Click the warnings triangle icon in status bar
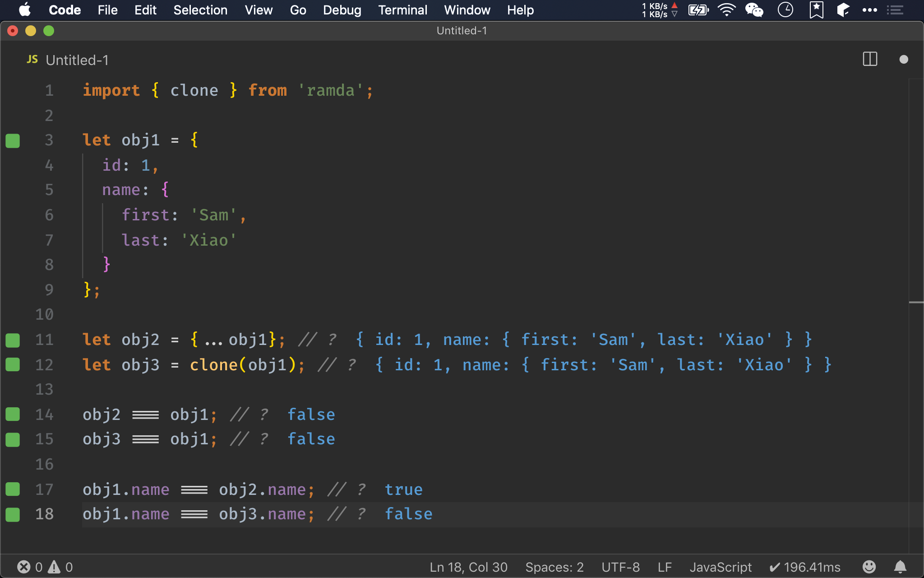The width and height of the screenshot is (924, 578). 55,567
